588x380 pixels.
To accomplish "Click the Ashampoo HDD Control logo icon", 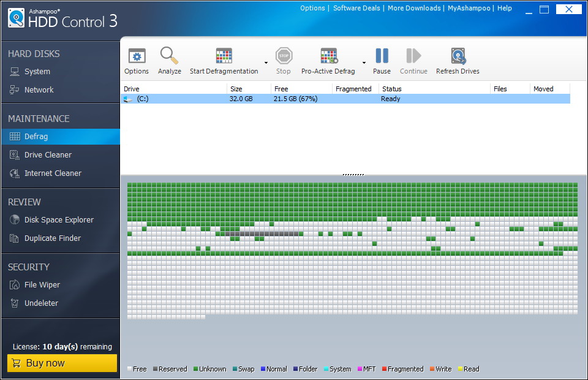I will 17,18.
